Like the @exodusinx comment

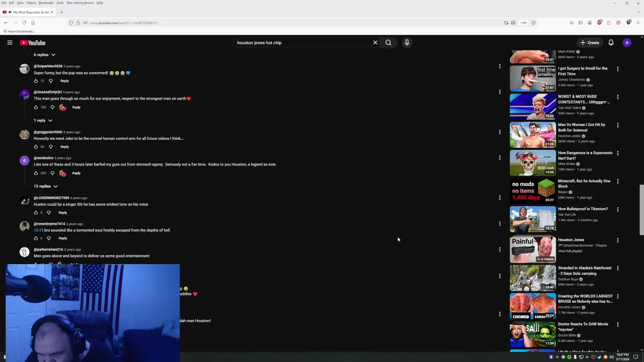click(x=36, y=173)
